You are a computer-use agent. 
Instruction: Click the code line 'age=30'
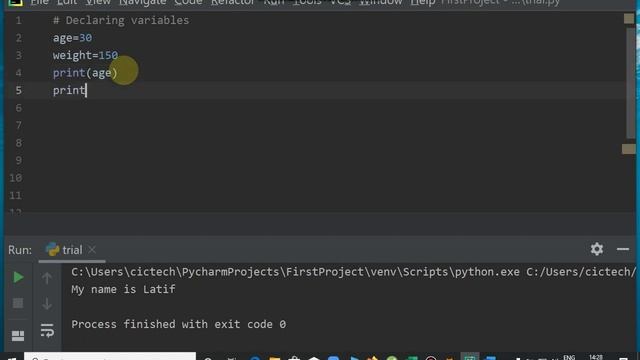[x=72, y=38]
